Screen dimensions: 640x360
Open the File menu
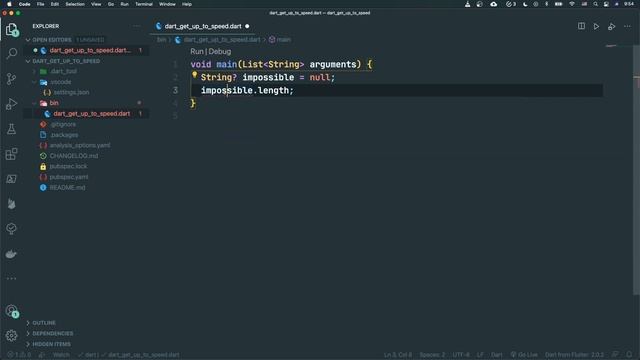[x=40, y=4]
